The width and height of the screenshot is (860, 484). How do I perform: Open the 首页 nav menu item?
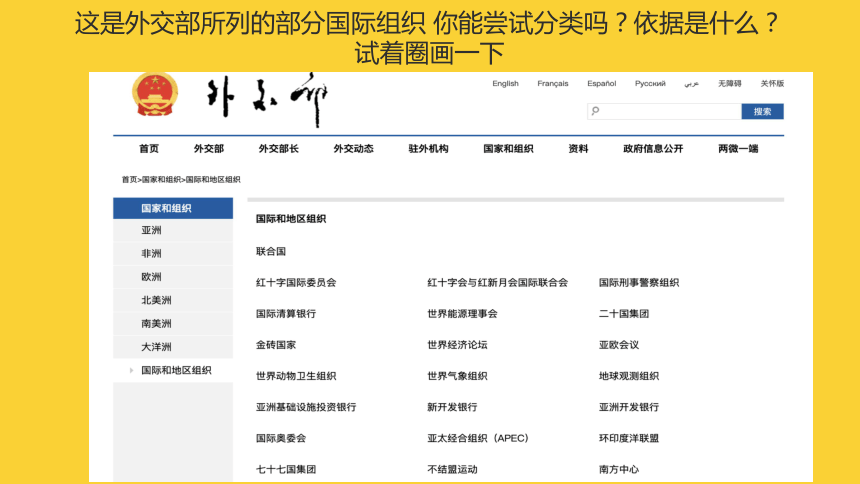(149, 149)
